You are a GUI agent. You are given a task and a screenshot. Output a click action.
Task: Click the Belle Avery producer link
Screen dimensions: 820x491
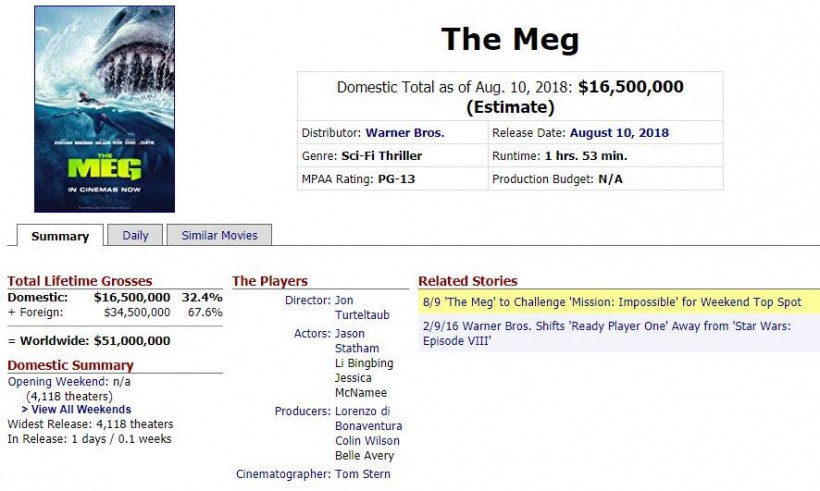365,455
